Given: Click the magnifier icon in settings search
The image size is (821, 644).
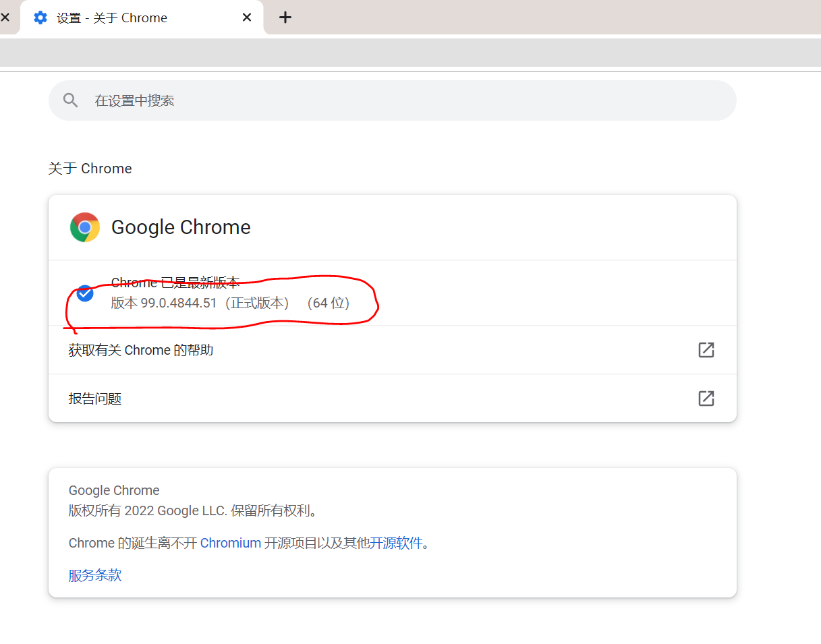Looking at the screenshot, I should (71, 100).
